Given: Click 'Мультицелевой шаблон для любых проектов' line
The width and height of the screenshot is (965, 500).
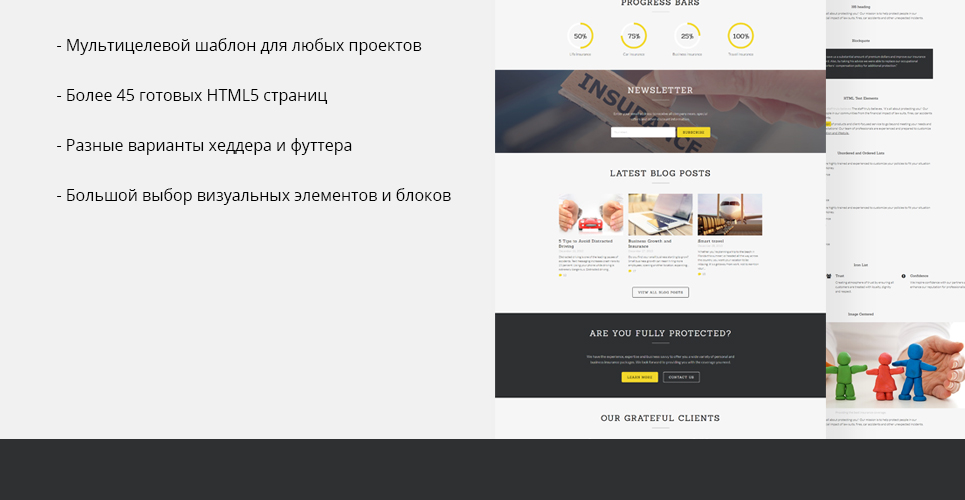Looking at the screenshot, I should point(239,46).
